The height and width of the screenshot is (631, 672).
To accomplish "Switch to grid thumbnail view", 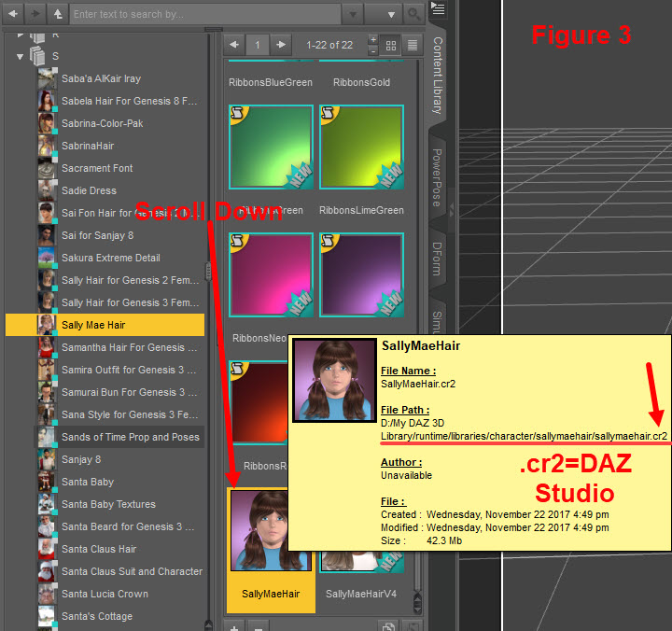I will click(392, 44).
